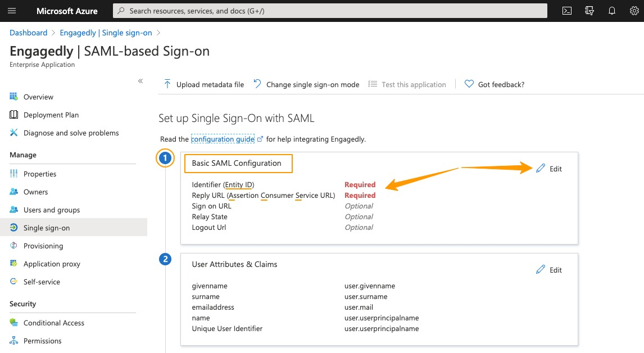Click the Self-service icon
Screen dimensions: 644x353
click(13, 282)
